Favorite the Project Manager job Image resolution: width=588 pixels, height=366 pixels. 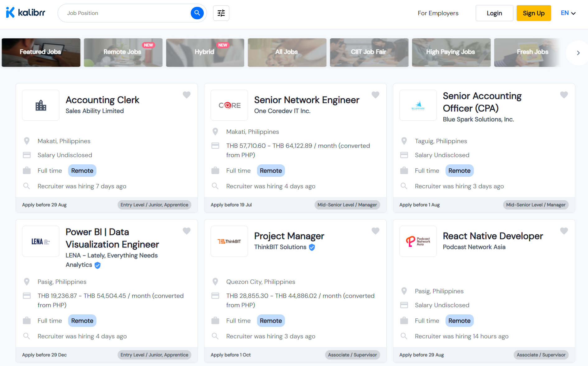pyautogui.click(x=376, y=231)
